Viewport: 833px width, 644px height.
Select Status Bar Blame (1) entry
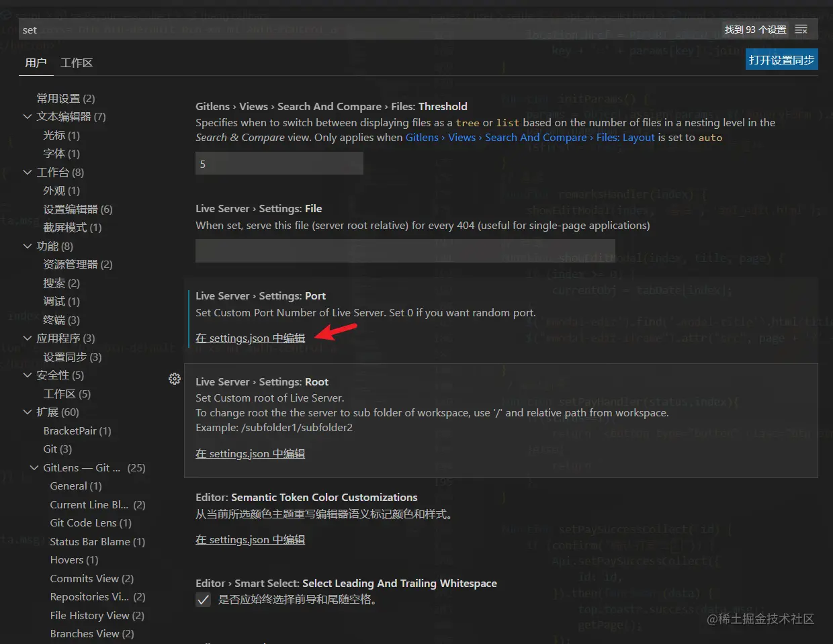[x=97, y=541]
